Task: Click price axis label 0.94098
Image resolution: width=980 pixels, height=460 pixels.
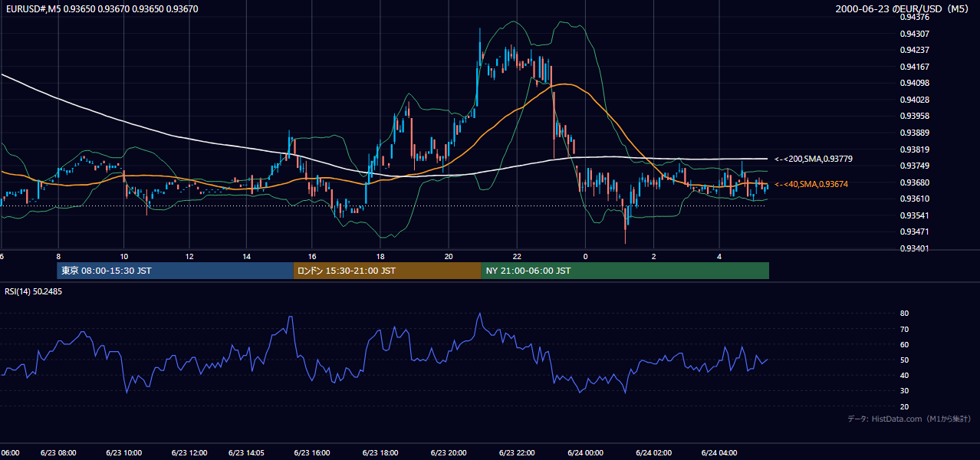Action: [x=914, y=83]
